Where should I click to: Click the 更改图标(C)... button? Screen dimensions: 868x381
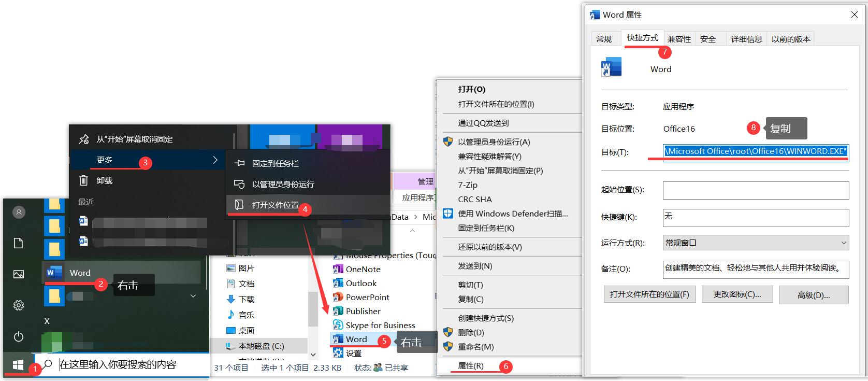coord(737,294)
